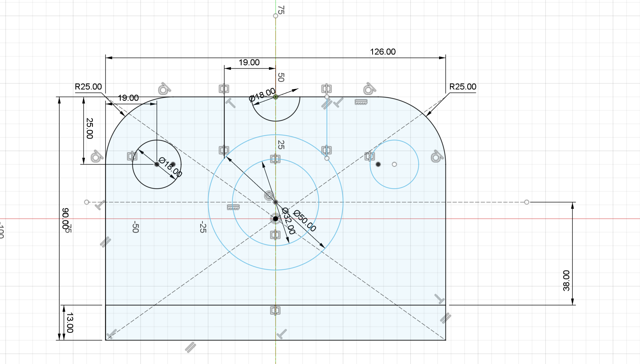The image size is (640, 364).
Task: Select the vertical 25.00 dimension
Action: pos(89,128)
